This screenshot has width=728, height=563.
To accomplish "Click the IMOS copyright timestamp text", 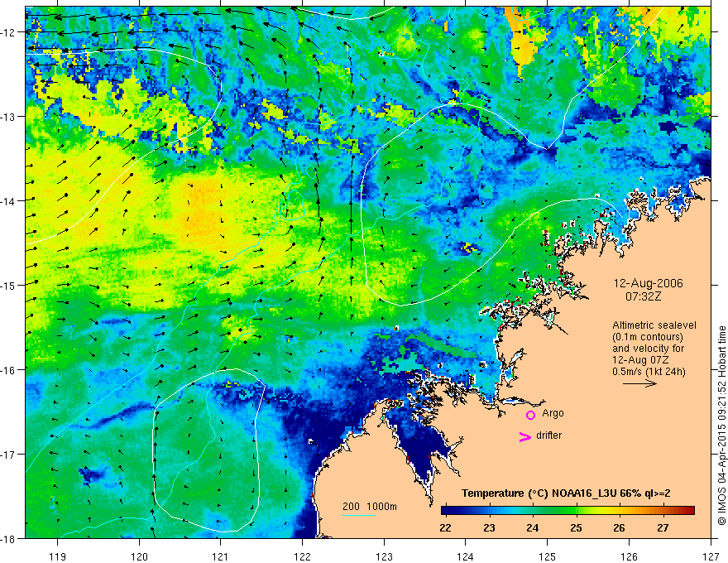I will (721, 426).
